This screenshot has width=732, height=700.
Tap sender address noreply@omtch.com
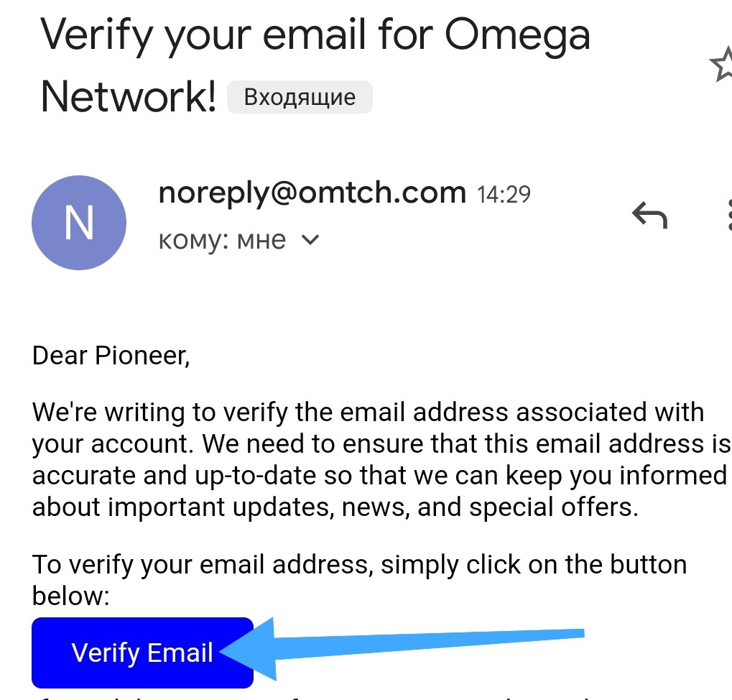[312, 193]
